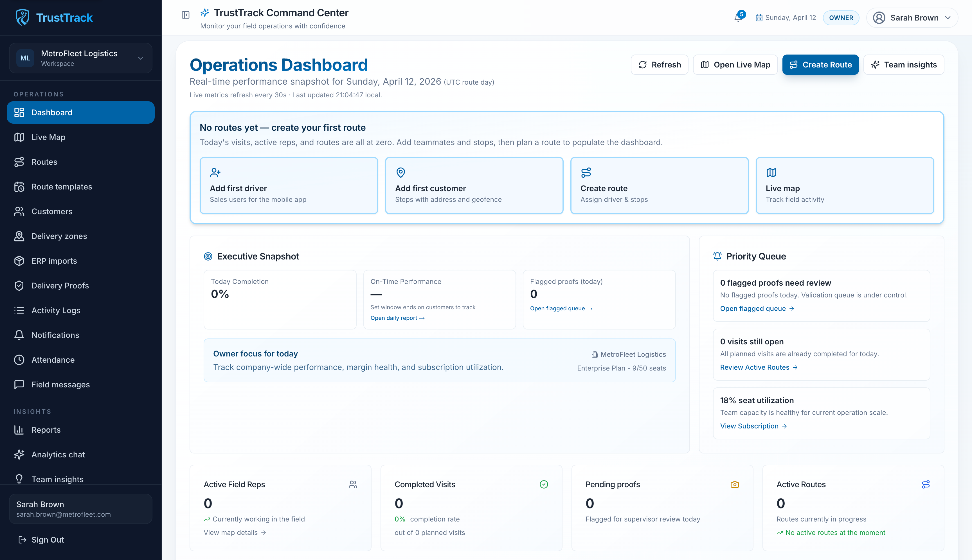Select Route templates in sidebar
The height and width of the screenshot is (560, 972).
coord(80,187)
